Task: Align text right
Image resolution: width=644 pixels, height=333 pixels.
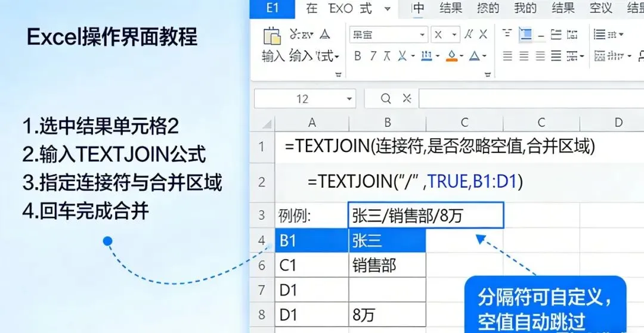Action: (x=540, y=56)
